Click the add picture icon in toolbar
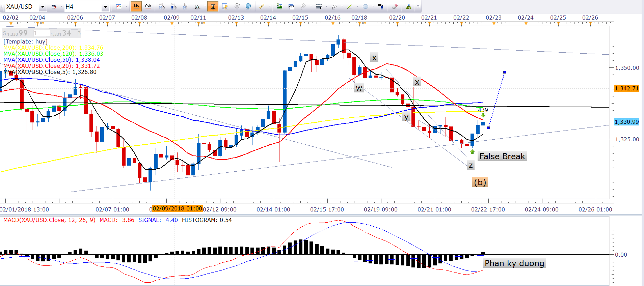Viewport: 644px width, 286px height. [x=279, y=6]
